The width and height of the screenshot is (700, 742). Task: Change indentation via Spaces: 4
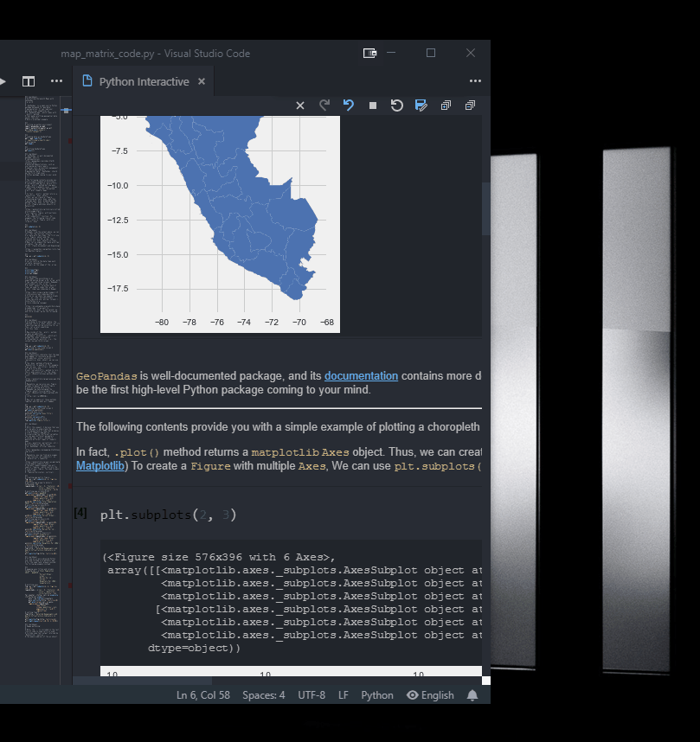click(264, 695)
